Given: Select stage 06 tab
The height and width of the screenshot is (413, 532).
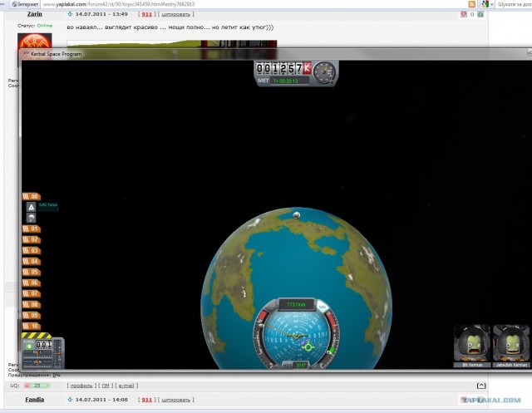Looking at the screenshot, I should tap(32, 283).
